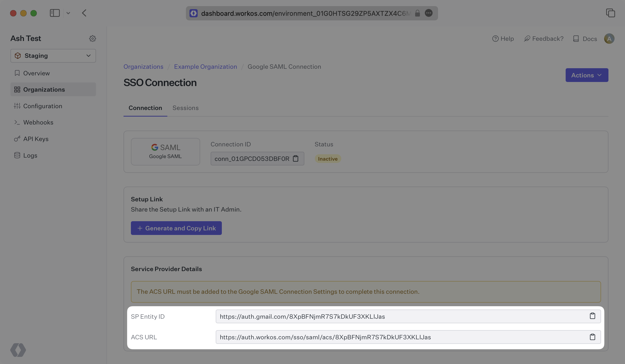Screen dimensions: 625x364
Task: Click the copy icon next to ACS URL
Action: [592, 337]
